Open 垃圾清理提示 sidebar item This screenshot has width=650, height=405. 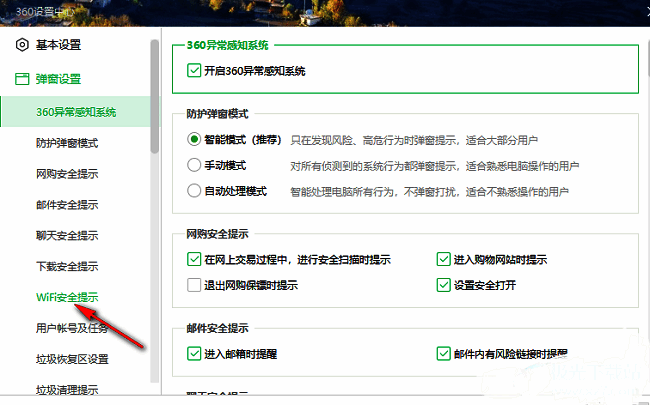click(x=67, y=390)
